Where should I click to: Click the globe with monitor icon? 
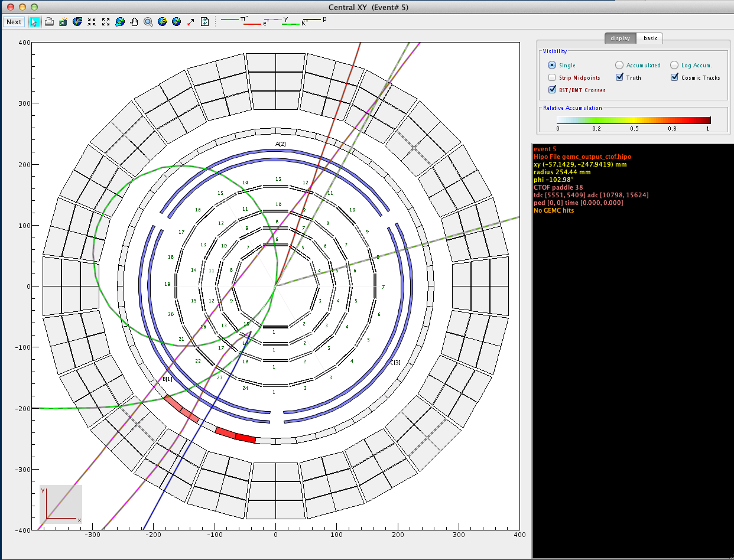(77, 22)
